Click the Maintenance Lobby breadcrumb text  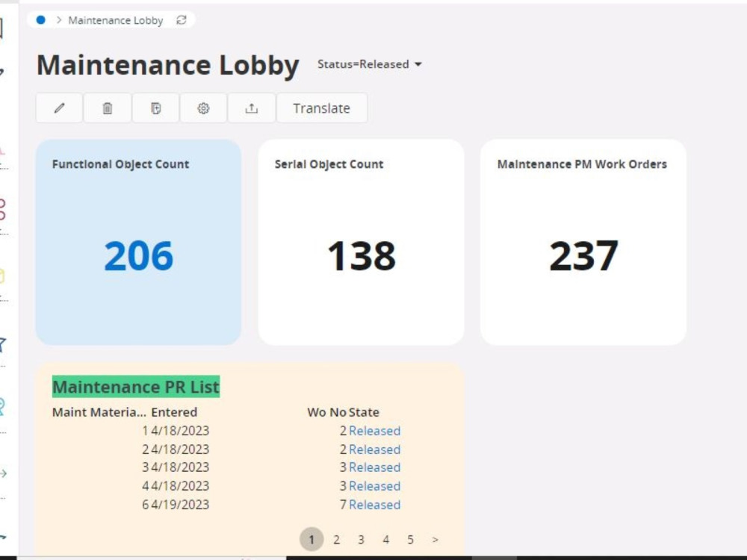pos(115,20)
